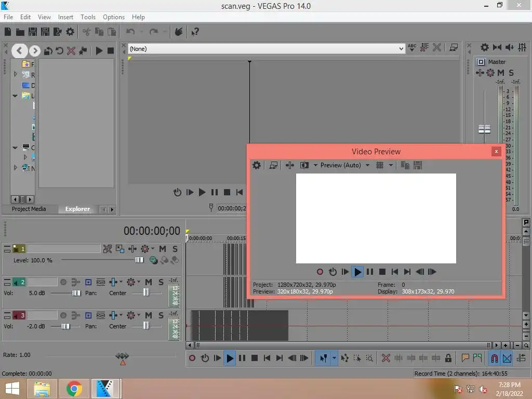Click the track 1 Level slider
This screenshot has width=532, height=399.
point(139,260)
